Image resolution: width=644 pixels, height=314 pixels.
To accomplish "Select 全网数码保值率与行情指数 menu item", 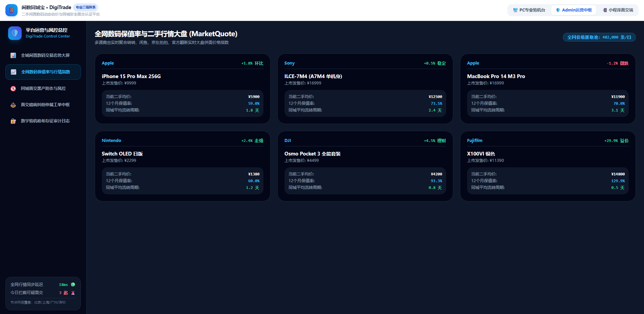I will tap(43, 72).
